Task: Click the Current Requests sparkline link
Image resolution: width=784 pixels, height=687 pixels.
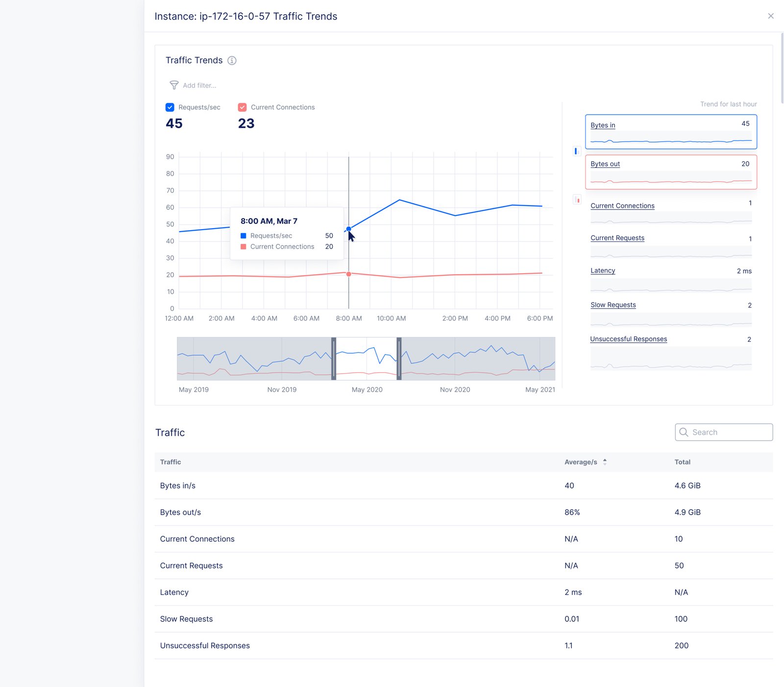Action: tap(617, 238)
